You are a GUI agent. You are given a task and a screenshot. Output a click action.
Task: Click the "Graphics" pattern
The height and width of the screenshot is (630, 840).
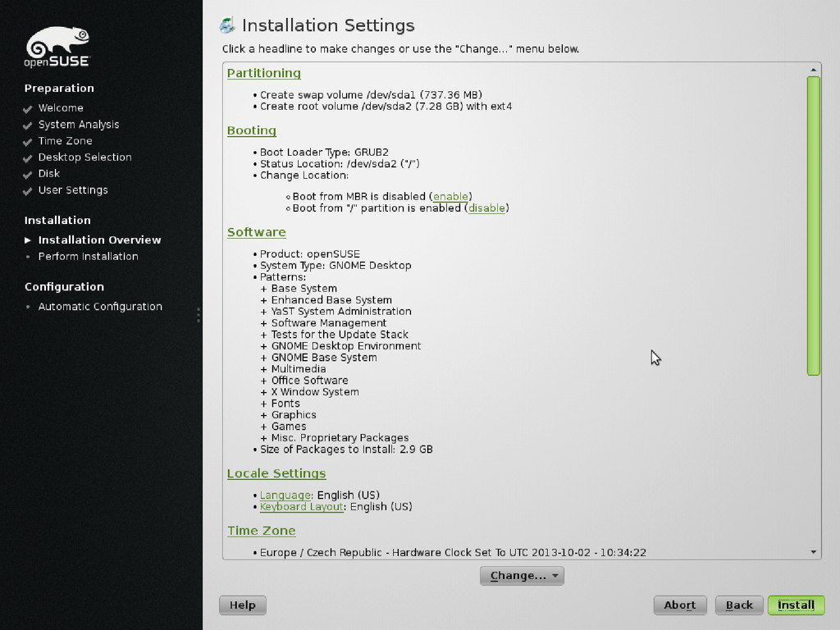click(x=294, y=414)
